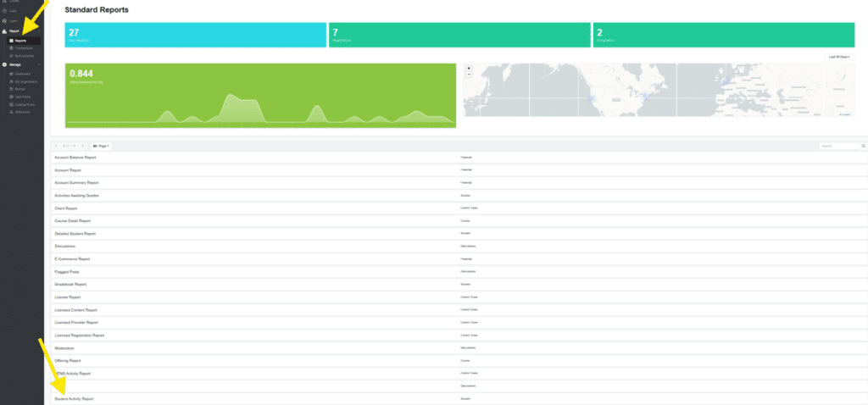Open Account Balance Report
The height and width of the screenshot is (405, 868).
pos(459,158)
